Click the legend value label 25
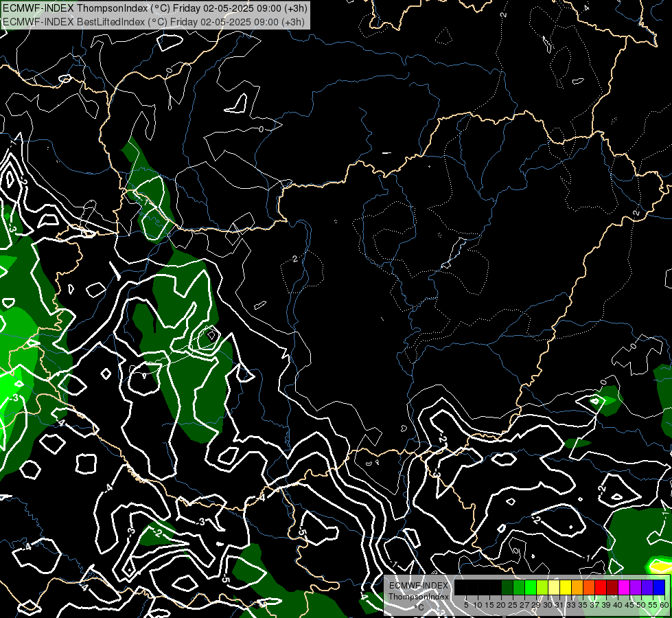The height and width of the screenshot is (618, 672). pos(513,605)
